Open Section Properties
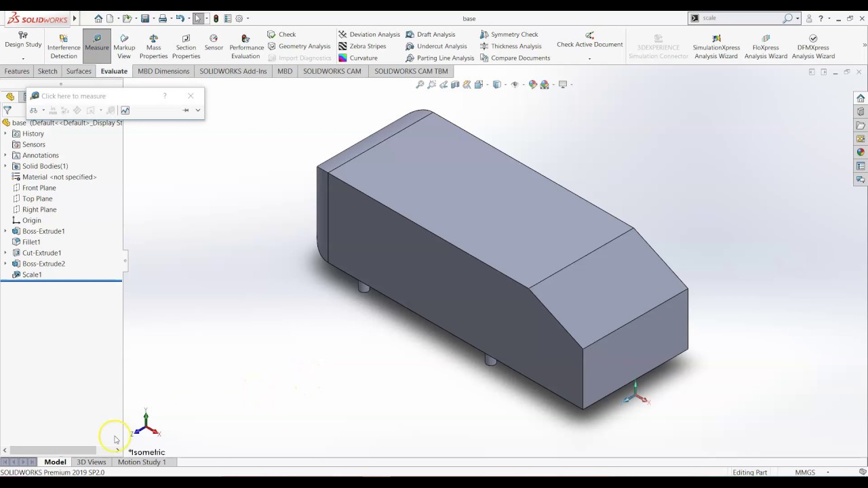The height and width of the screenshot is (488, 868). pos(186,47)
